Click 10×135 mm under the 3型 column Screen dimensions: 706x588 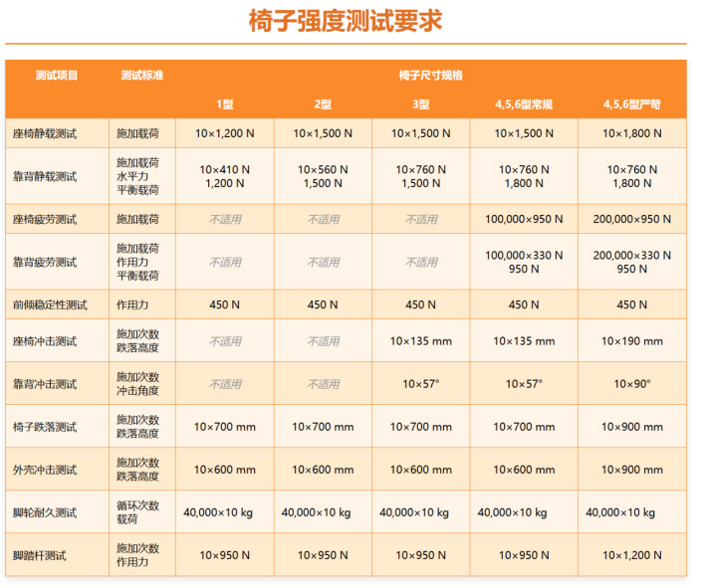(x=421, y=341)
